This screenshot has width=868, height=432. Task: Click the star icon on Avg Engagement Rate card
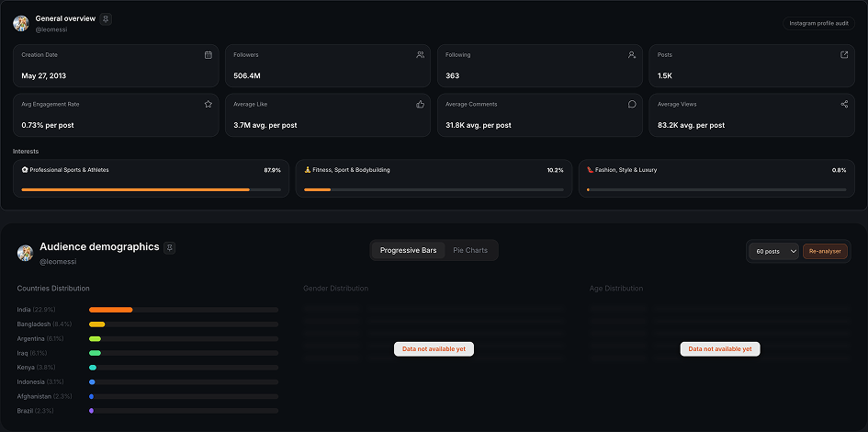(x=209, y=104)
